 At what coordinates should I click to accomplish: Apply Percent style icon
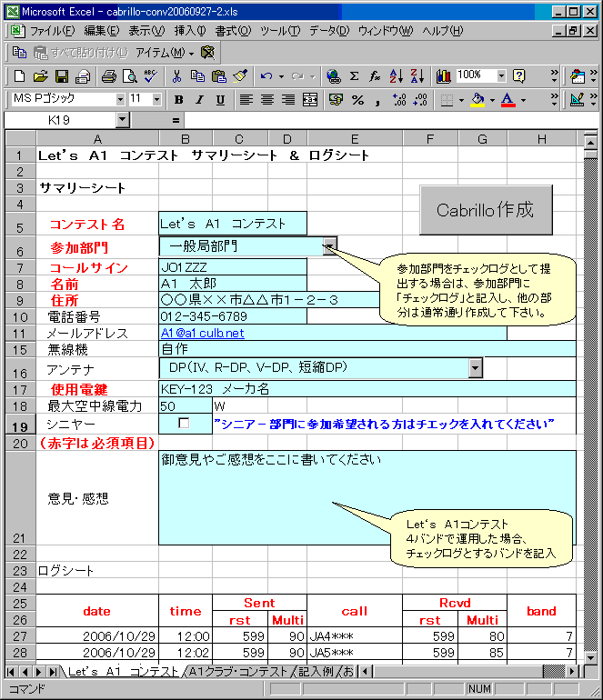[x=357, y=100]
